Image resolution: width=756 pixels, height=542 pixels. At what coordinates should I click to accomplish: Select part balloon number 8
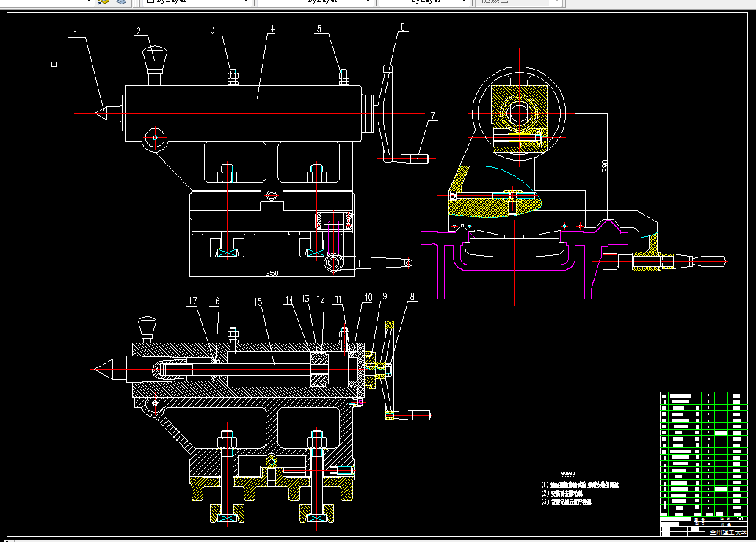point(412,297)
